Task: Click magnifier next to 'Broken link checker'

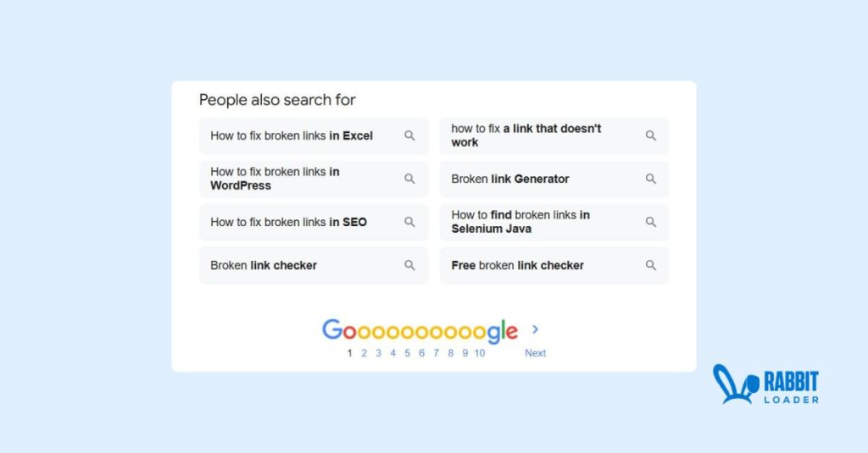Action: tap(409, 265)
